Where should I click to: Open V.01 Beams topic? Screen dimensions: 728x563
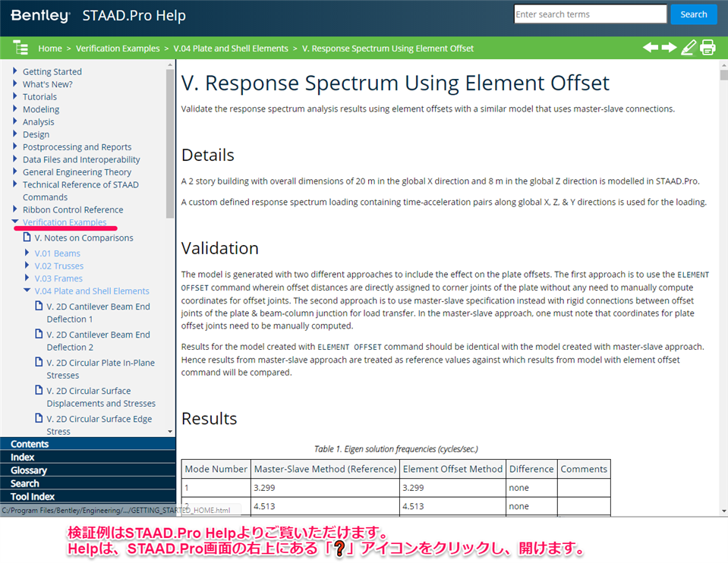click(57, 253)
